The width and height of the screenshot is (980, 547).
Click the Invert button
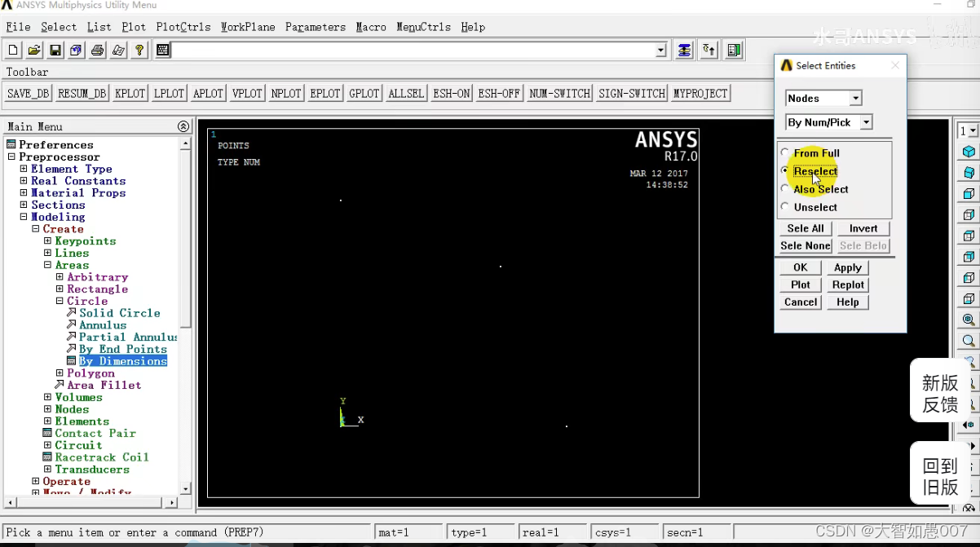pyautogui.click(x=863, y=228)
